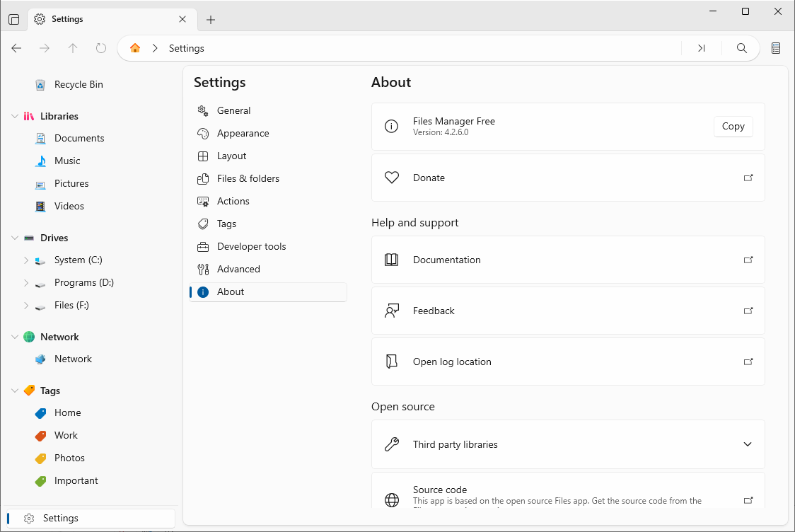795x532 pixels.
Task: Click the breadcrumb chevron after Home
Action: click(x=155, y=48)
